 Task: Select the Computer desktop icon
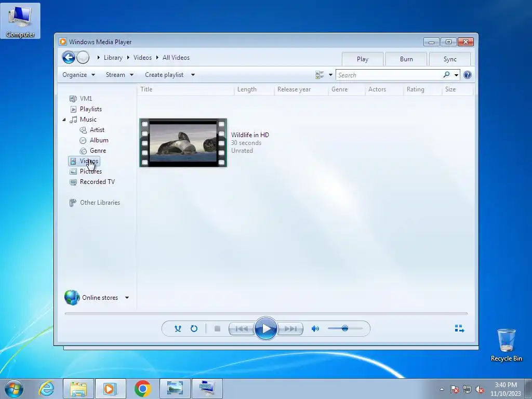[20, 21]
